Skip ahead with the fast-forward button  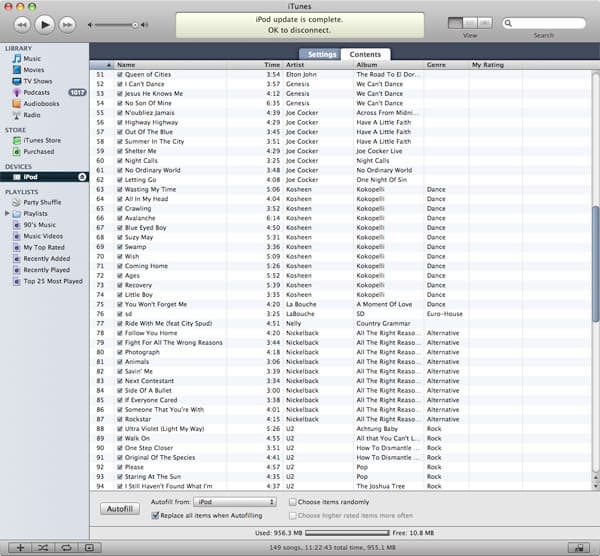click(x=67, y=25)
